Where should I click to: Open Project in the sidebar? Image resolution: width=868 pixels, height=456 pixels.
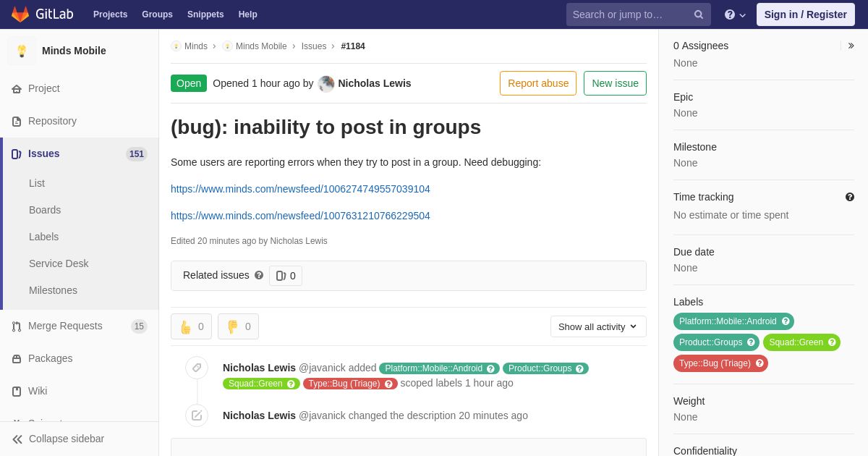coord(44,88)
